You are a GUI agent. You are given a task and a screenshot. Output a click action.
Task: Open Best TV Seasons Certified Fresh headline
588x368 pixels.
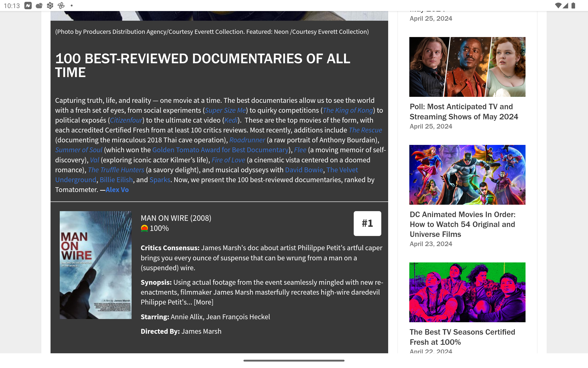click(462, 337)
